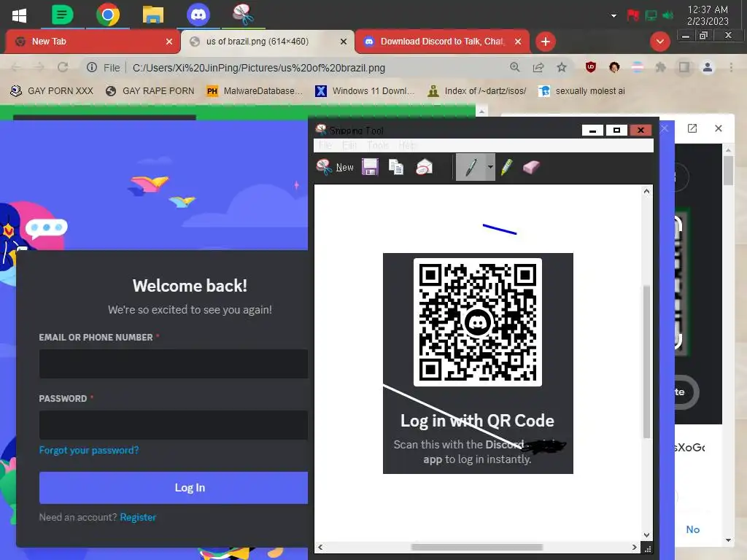Click Snipping Tool horizontal scrollbar right arrow
The image size is (747, 560).
tap(634, 547)
